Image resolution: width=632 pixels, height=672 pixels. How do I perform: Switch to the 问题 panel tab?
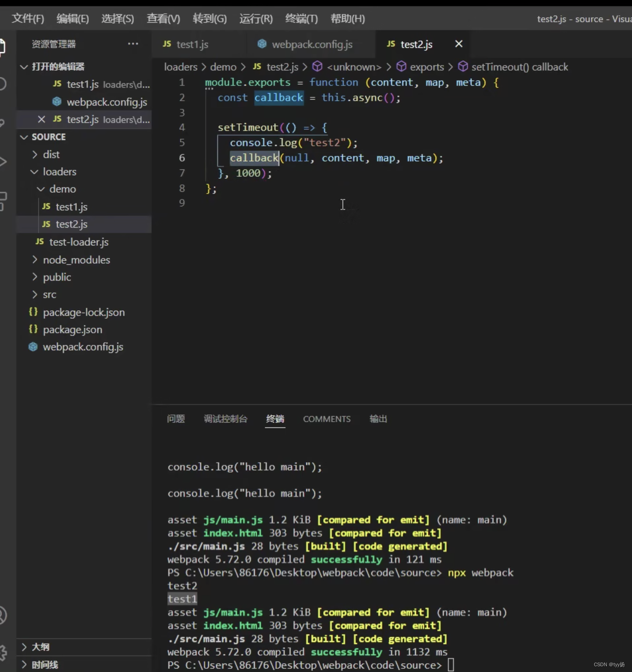coord(176,419)
